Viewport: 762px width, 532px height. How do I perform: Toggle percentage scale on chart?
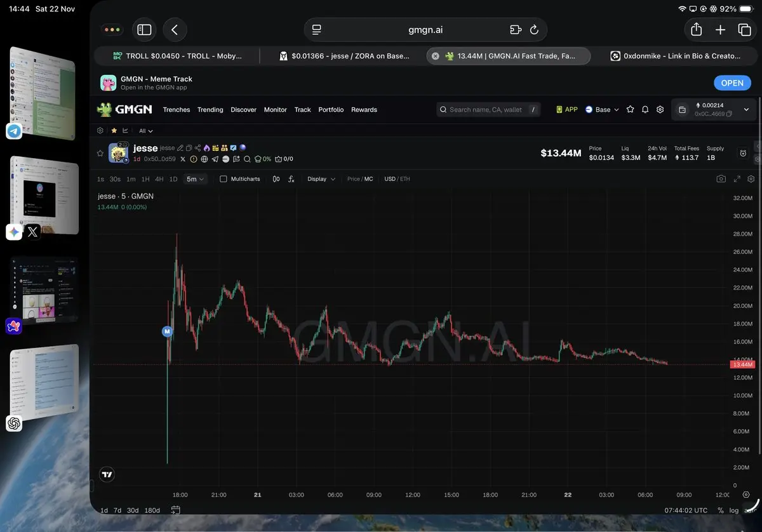point(721,510)
